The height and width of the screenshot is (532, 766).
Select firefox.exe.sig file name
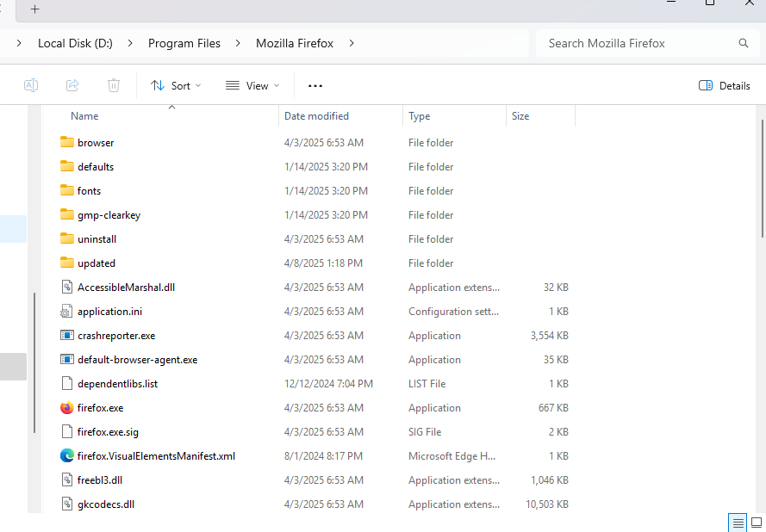click(108, 432)
